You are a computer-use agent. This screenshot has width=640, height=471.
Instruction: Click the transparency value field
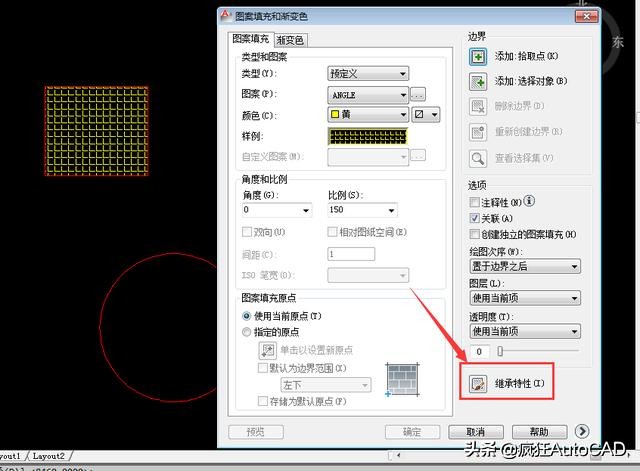click(480, 351)
